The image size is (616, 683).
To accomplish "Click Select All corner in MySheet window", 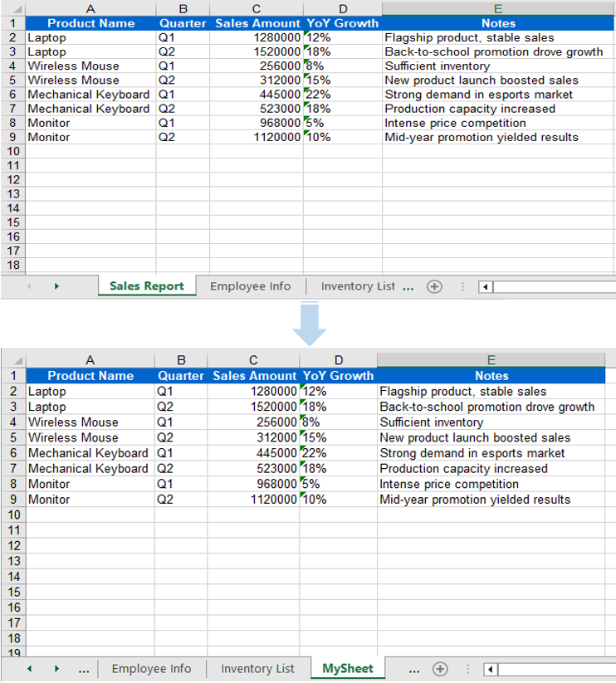I will click(x=13, y=360).
